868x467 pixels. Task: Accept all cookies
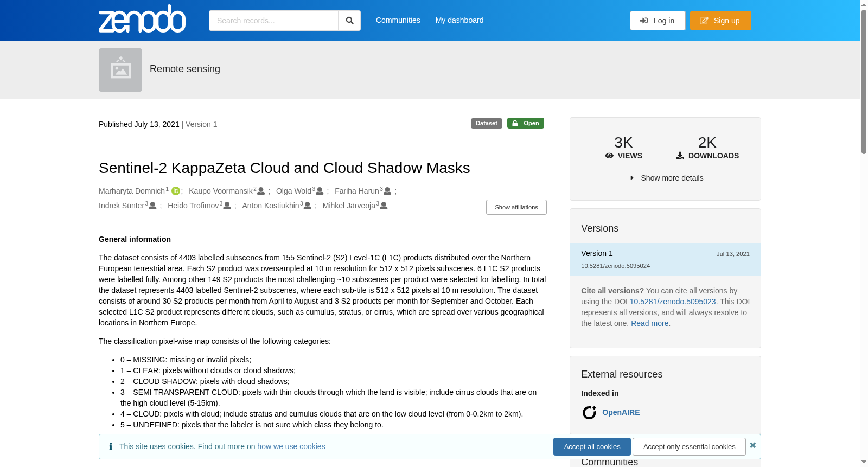(592, 447)
